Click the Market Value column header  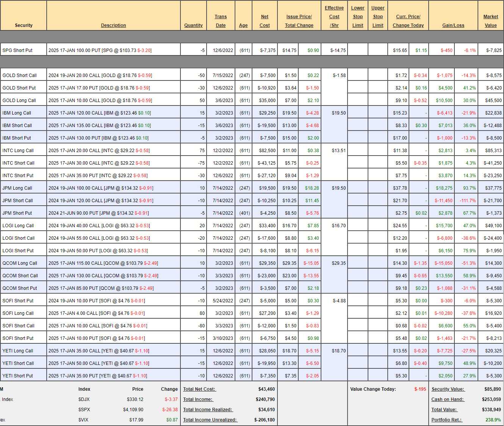click(490, 21)
